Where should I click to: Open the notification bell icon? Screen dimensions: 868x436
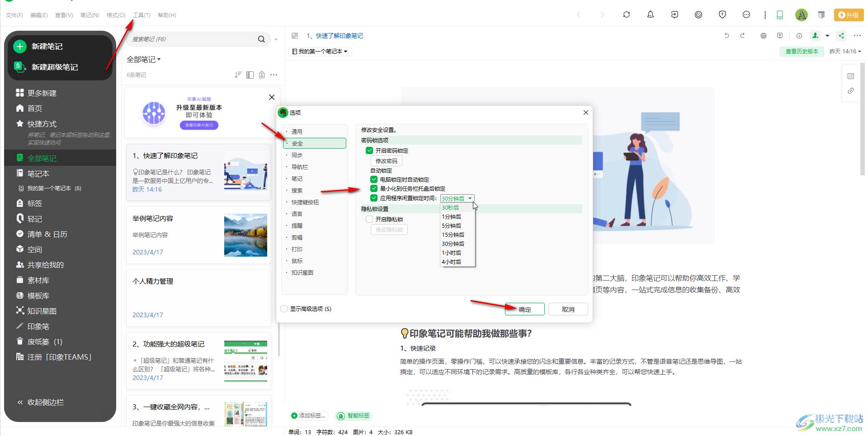tap(650, 14)
